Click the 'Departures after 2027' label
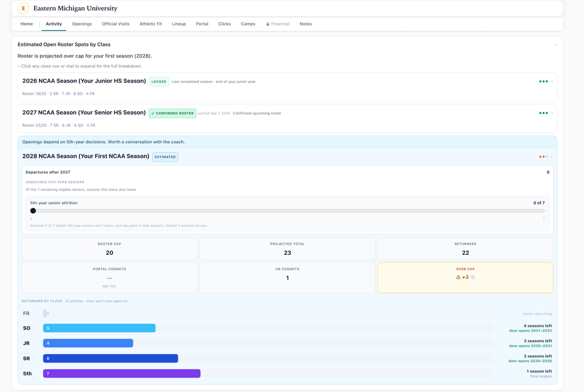Viewport: 584px width, 392px height. pyautogui.click(x=48, y=172)
